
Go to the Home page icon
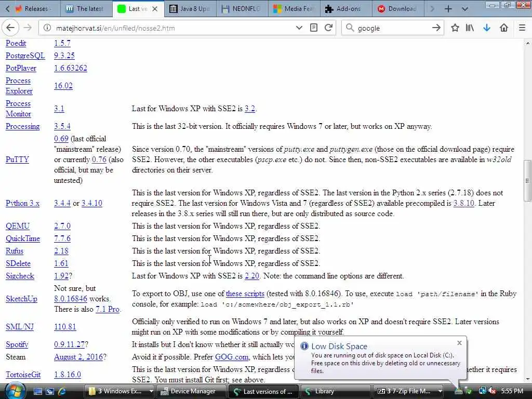pos(504,28)
